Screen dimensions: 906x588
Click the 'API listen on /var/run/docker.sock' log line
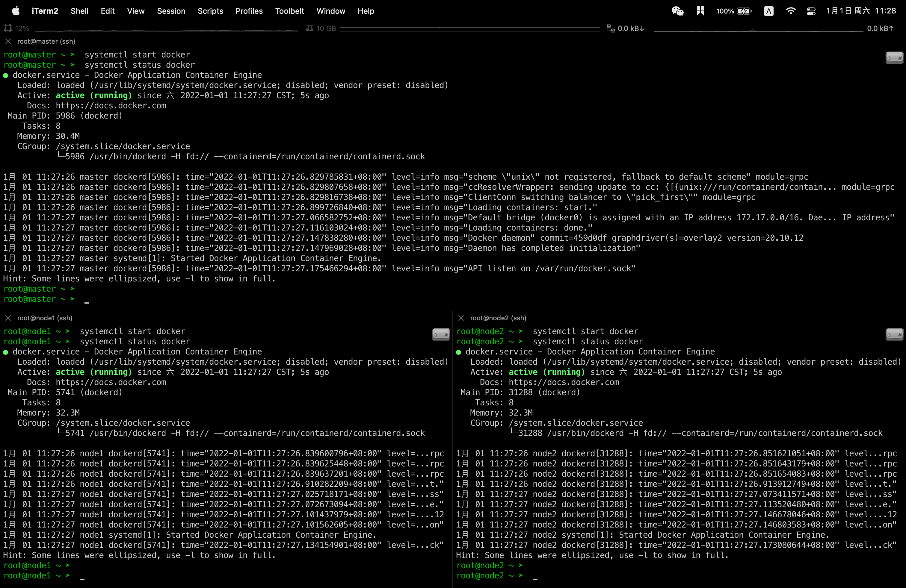pyautogui.click(x=319, y=268)
